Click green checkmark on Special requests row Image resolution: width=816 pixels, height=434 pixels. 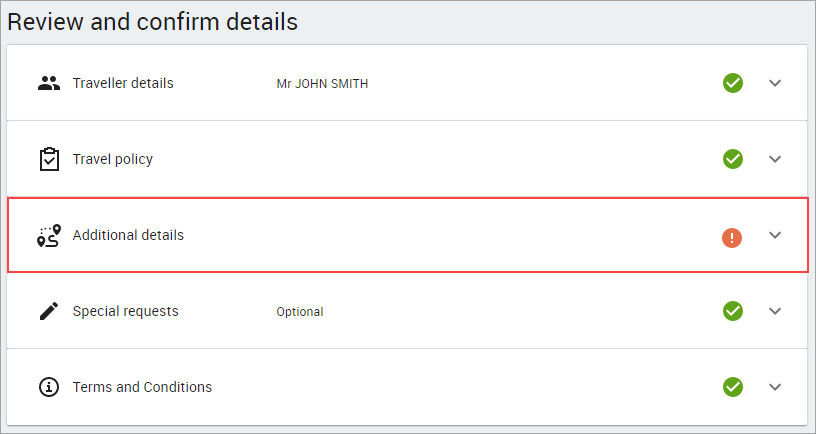pos(733,311)
